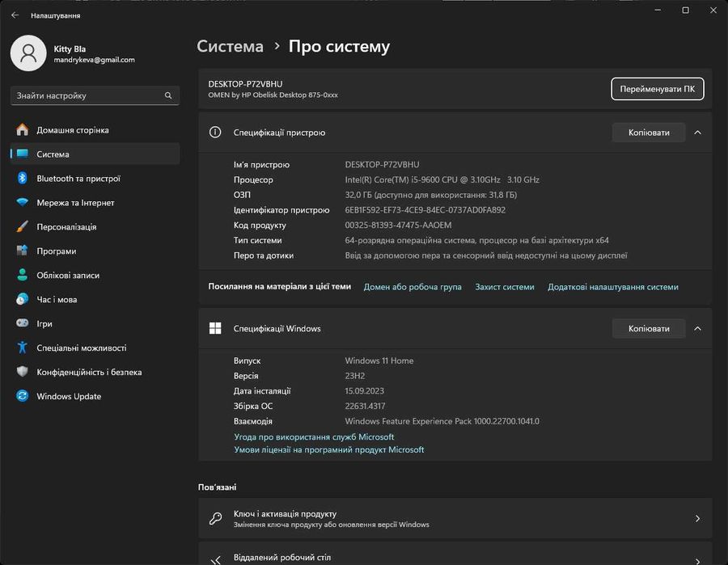Go to Облікові записи category
This screenshot has height=565, width=728.
pyautogui.click(x=68, y=276)
